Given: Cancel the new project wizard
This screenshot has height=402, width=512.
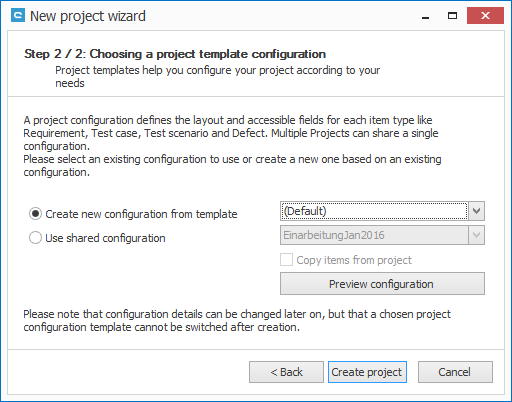Looking at the screenshot, I should 455,372.
